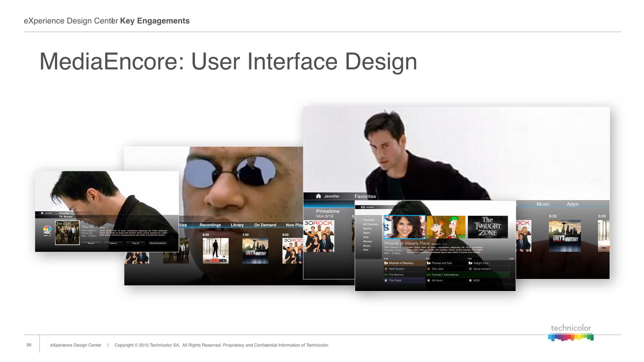Select the 30 Rock poster under Primetime
The height and width of the screenshot is (362, 644).
click(319, 236)
